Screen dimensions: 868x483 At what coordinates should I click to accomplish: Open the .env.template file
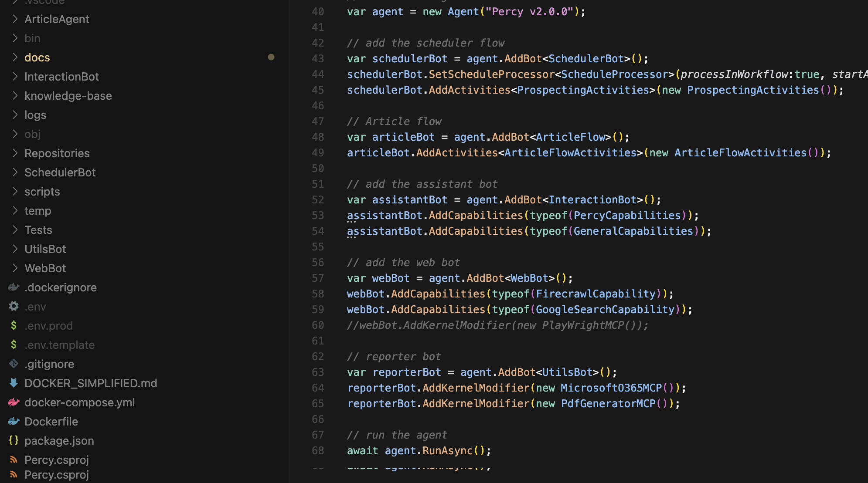coord(60,345)
